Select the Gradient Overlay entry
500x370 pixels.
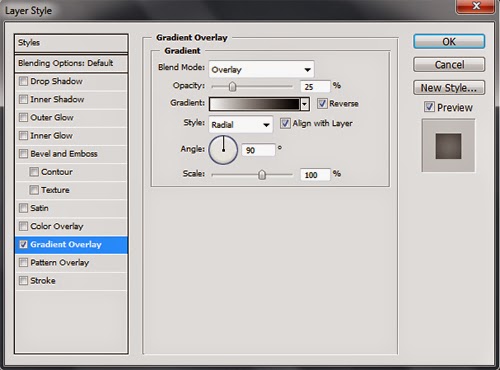tap(71, 245)
